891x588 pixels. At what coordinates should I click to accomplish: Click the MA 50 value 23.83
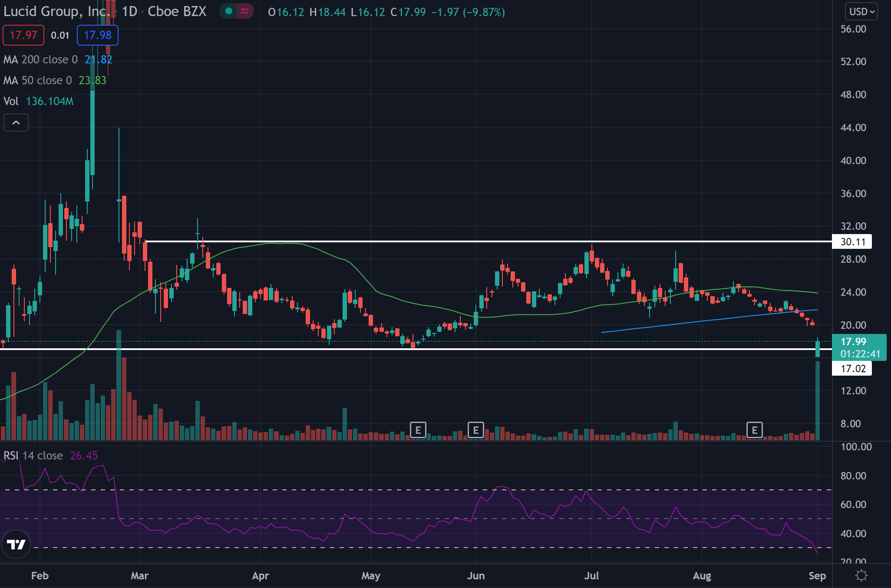click(x=92, y=80)
